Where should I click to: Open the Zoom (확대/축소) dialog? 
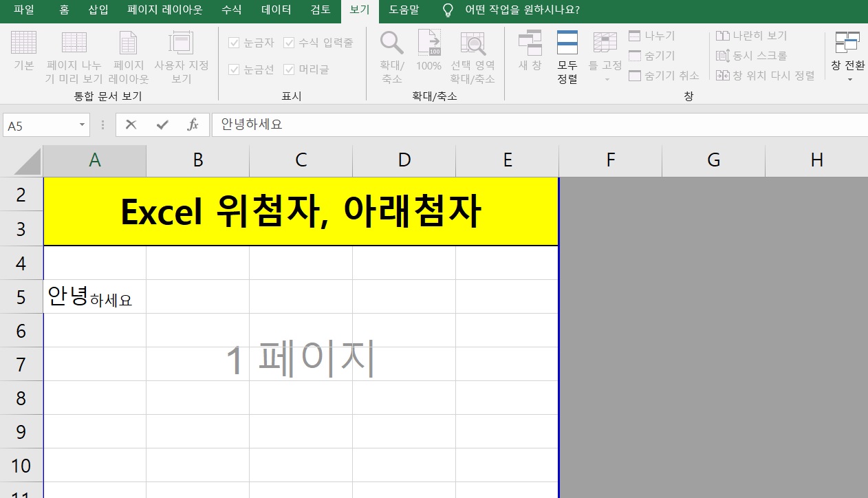pos(392,58)
